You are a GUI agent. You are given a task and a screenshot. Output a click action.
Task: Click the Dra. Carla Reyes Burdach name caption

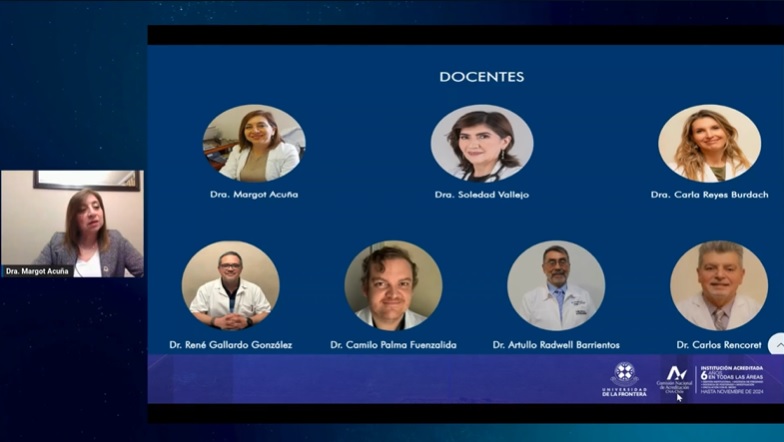coord(709,194)
